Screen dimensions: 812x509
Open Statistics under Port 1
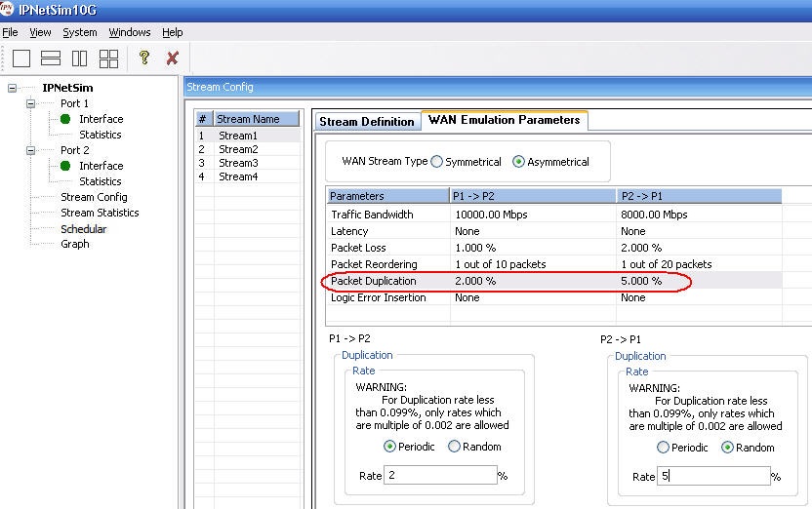tap(100, 135)
